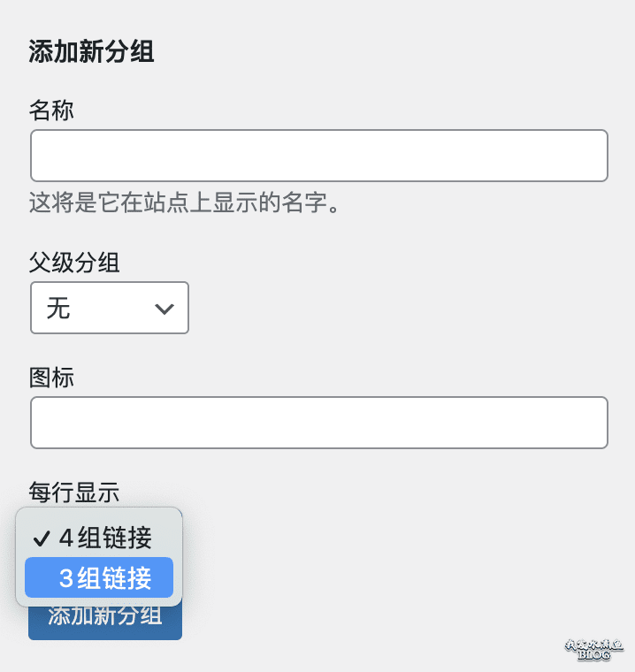Screen dimensions: 635x672
Task: Click the 这将是它在站点上显示的名字 helper text
Action: pyautogui.click(x=185, y=204)
